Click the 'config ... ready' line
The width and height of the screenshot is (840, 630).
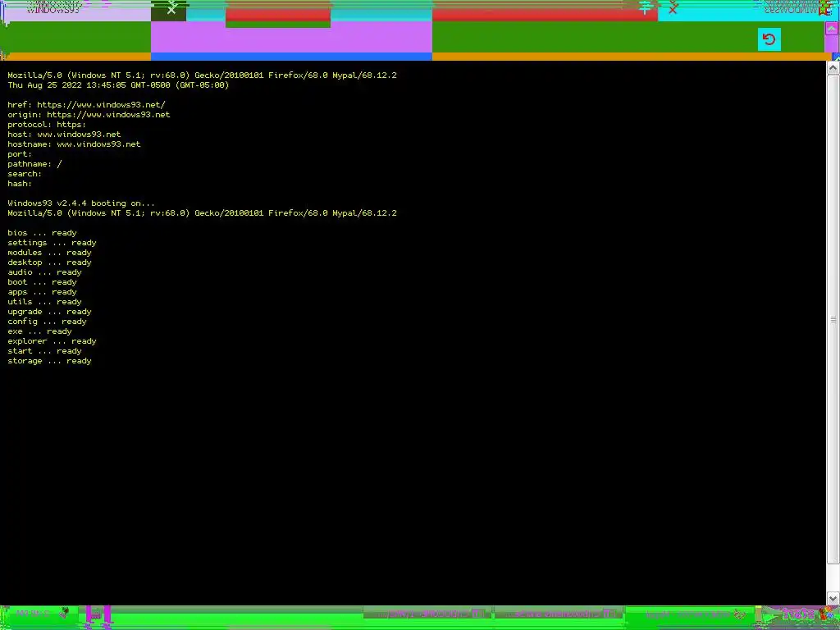coord(47,322)
